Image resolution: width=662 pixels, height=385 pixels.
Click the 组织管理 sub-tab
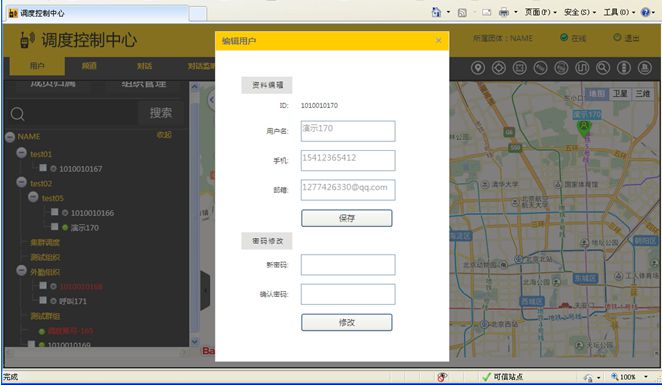click(144, 84)
